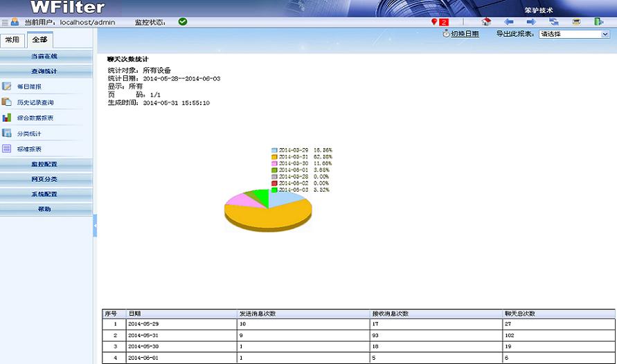Expand the 监控配置 sidebar section
Image resolution: width=617 pixels, height=364 pixels.
(x=45, y=165)
